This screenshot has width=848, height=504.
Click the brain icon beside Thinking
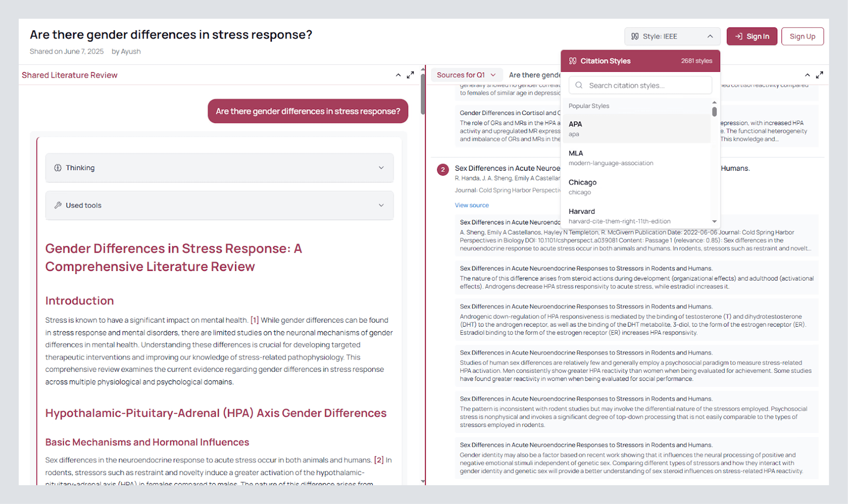point(58,168)
